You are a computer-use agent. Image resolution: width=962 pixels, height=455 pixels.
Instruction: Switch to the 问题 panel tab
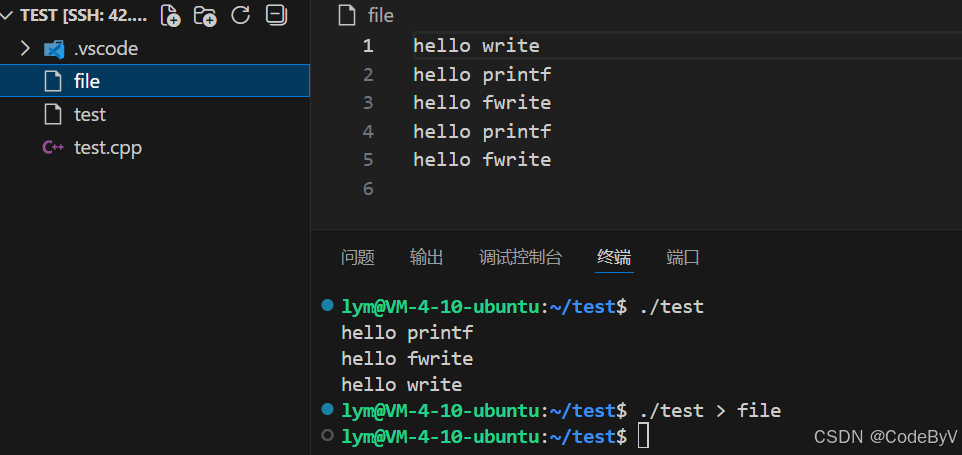click(358, 257)
